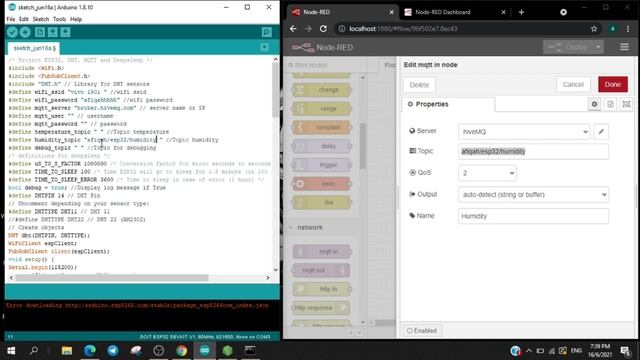Collapse the network palette category
Viewport: 640px width, 360px height.
pyautogui.click(x=310, y=227)
